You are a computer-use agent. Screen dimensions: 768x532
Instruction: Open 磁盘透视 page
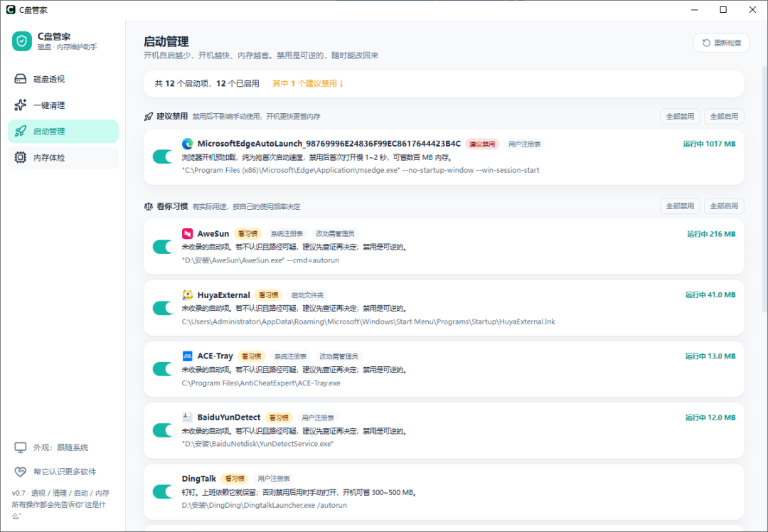point(63,79)
